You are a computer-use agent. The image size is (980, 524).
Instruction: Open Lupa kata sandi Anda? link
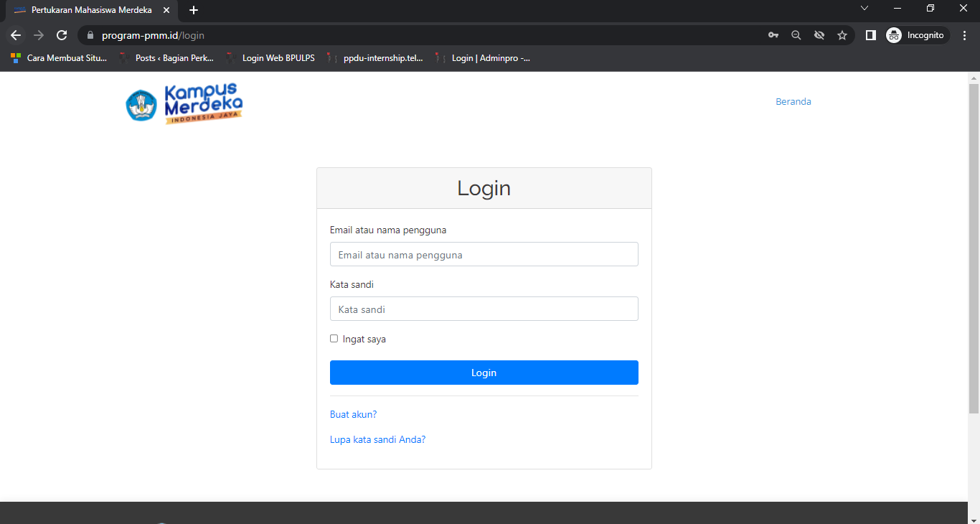click(377, 439)
